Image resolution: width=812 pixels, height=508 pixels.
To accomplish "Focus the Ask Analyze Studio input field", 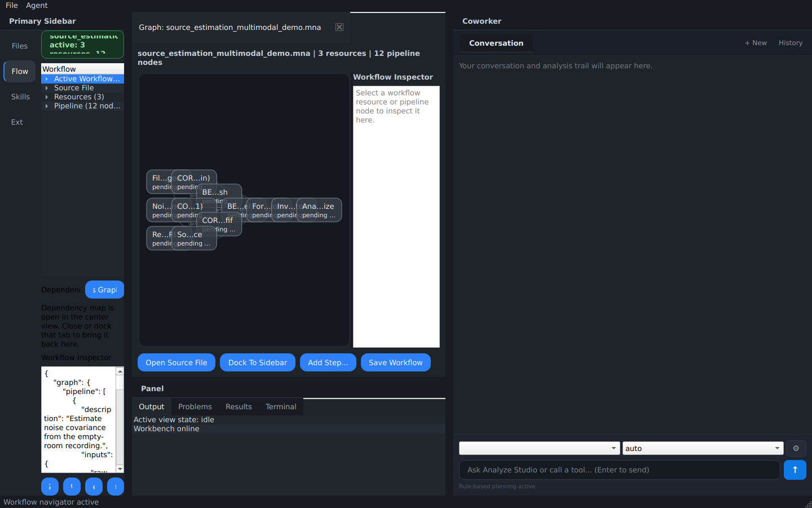I will 619,470.
